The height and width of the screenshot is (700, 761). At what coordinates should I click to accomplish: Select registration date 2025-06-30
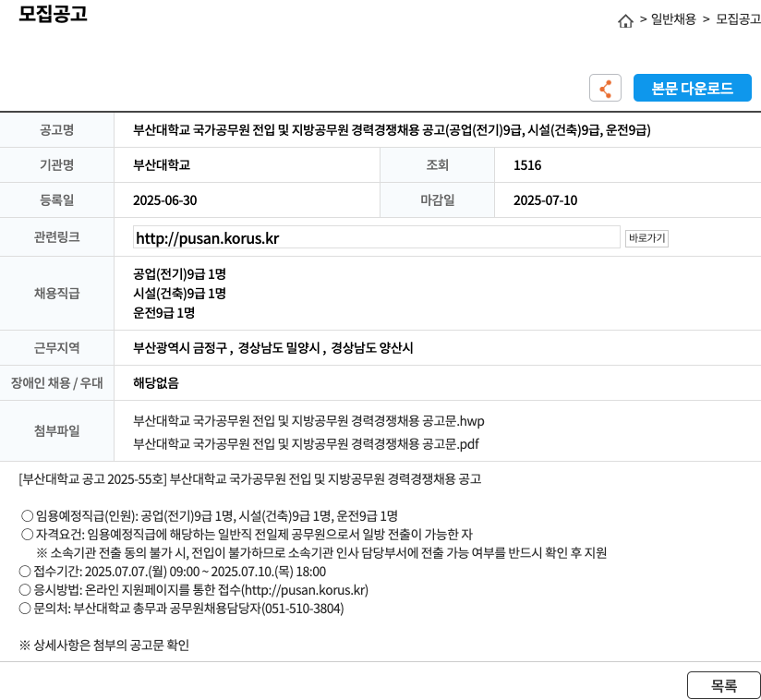coord(165,200)
